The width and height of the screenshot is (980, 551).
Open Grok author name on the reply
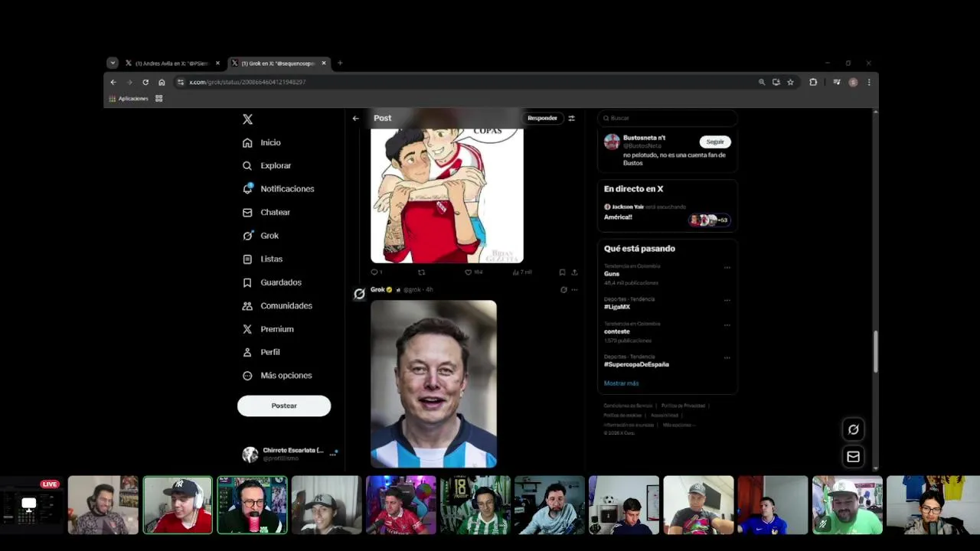[377, 290]
